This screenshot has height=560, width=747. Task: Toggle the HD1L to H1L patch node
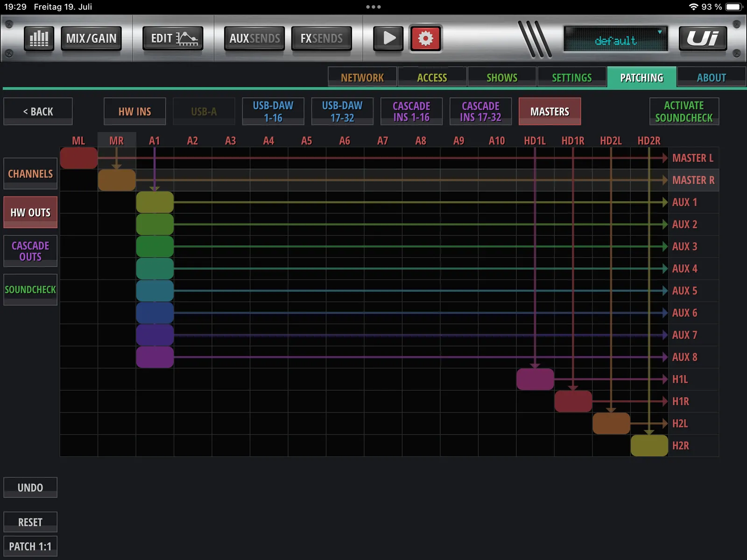tap(536, 379)
